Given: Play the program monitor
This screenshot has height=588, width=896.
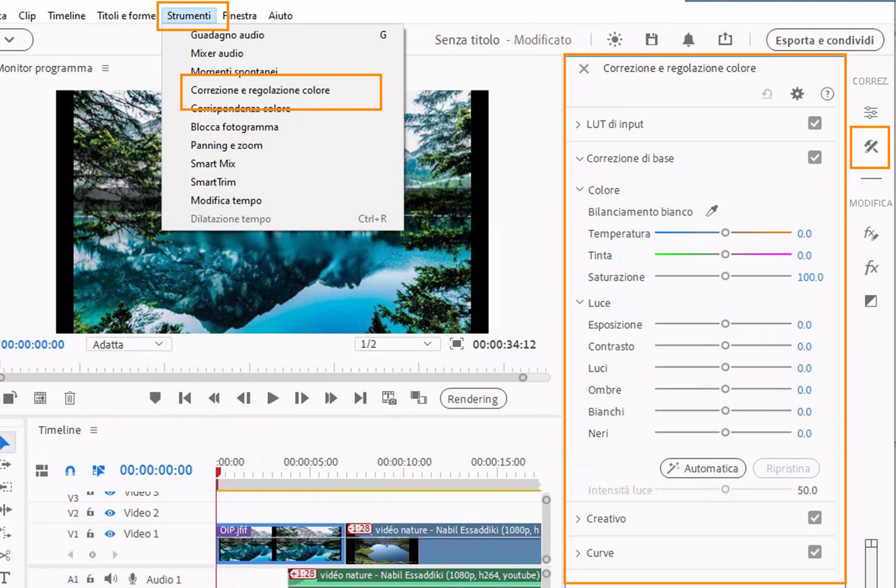Looking at the screenshot, I should pos(273,398).
